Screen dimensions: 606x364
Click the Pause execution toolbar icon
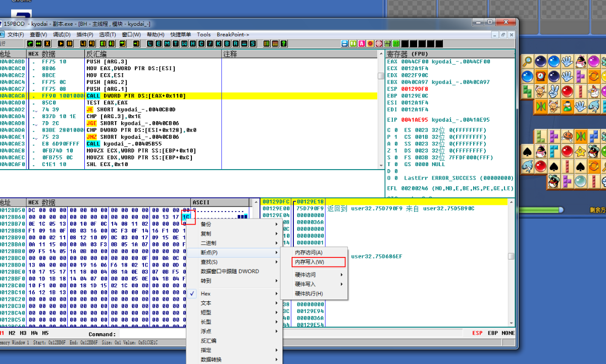pyautogui.click(x=70, y=43)
